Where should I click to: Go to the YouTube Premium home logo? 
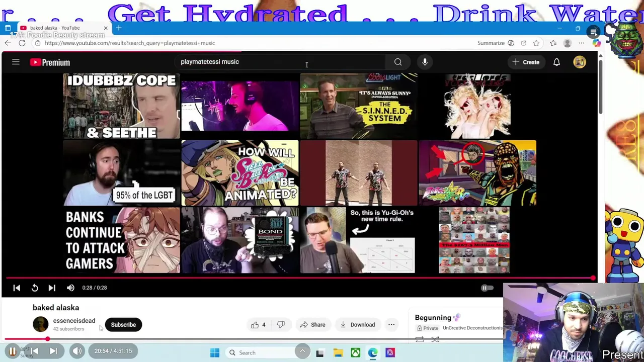50,62
